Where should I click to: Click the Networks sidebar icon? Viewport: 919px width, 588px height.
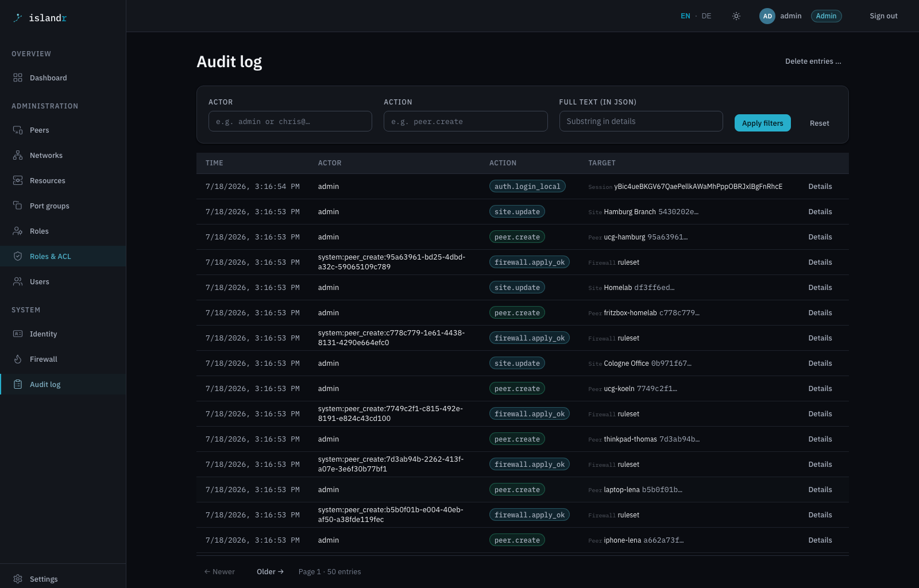pos(18,155)
